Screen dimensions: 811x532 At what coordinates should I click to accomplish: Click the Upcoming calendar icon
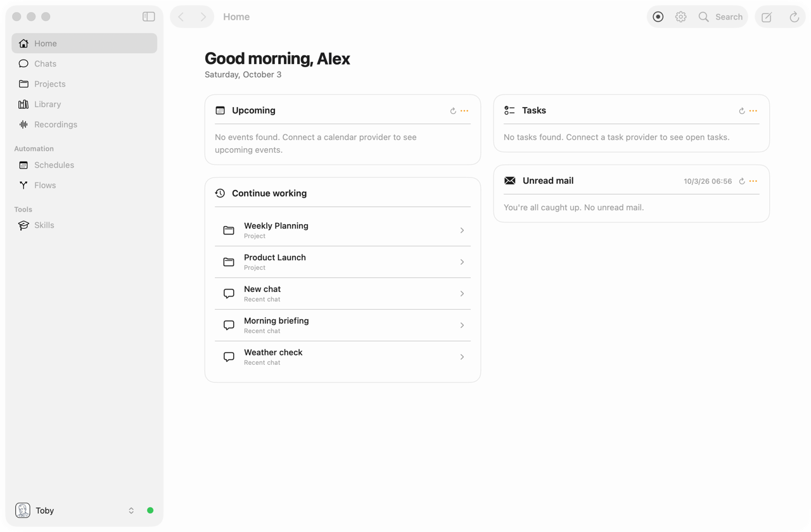pyautogui.click(x=220, y=110)
